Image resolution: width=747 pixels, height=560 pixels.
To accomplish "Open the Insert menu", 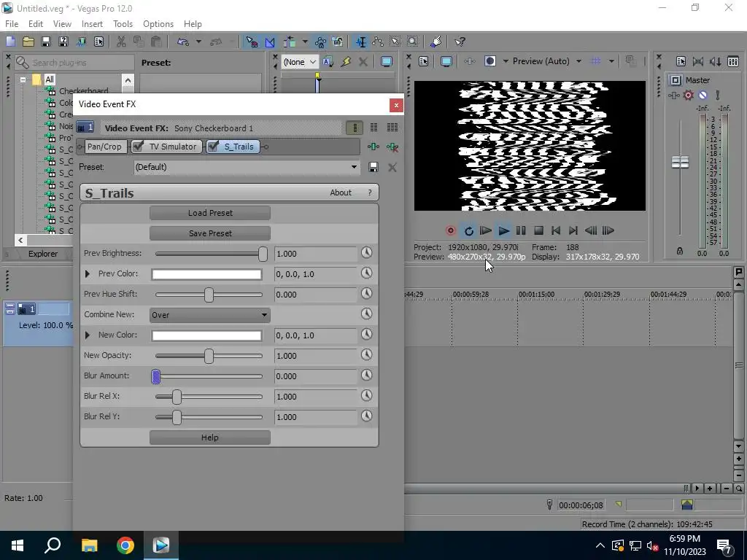I will [x=92, y=24].
